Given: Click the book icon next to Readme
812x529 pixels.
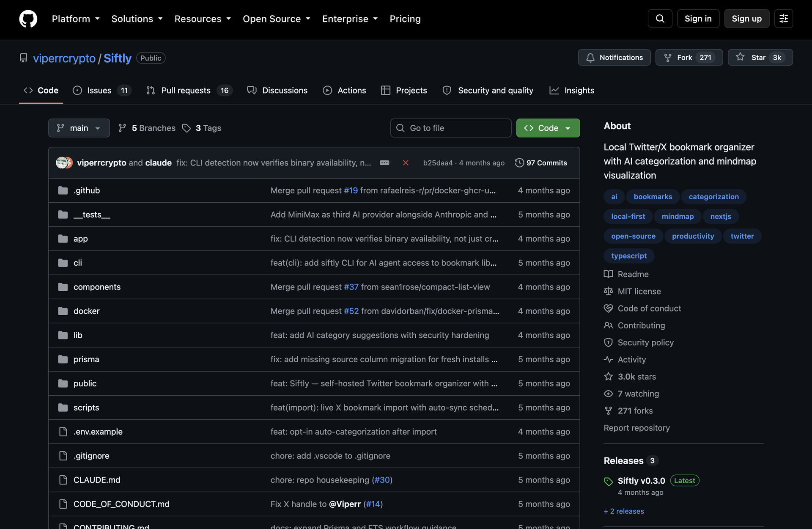Looking at the screenshot, I should [609, 274].
